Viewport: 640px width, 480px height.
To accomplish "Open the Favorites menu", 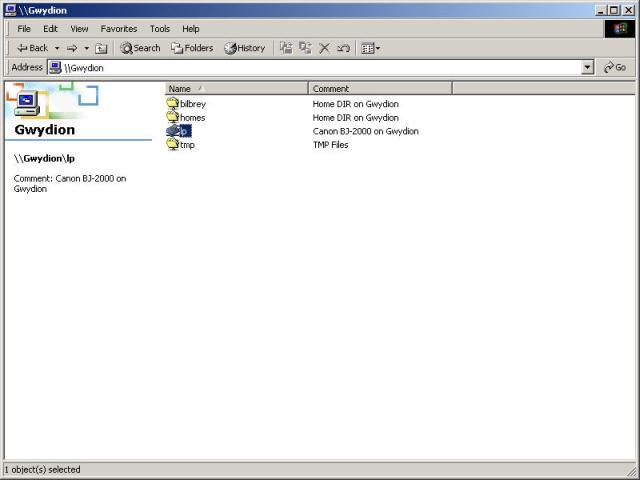I will coord(118,29).
